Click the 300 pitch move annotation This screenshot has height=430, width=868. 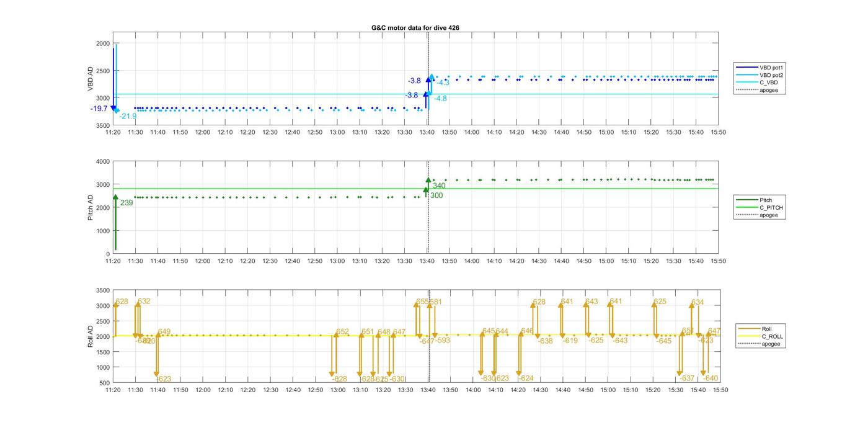click(436, 195)
